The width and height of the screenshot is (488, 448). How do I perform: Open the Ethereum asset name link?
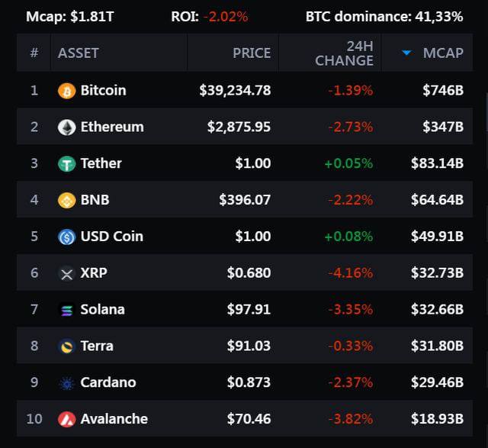(111, 127)
